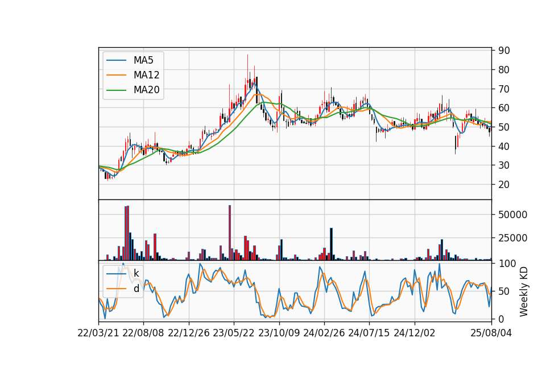
Task: Click the 24/07/15 date tick label
Action: pyautogui.click(x=369, y=333)
